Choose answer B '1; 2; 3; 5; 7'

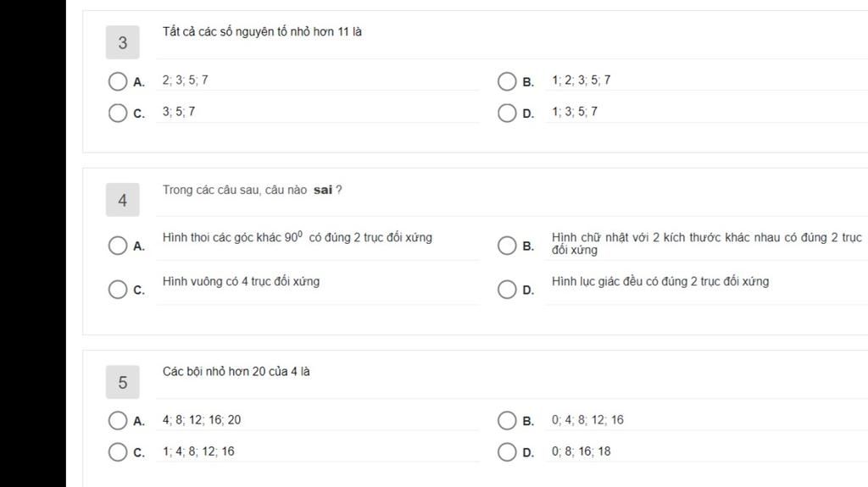[x=507, y=81]
